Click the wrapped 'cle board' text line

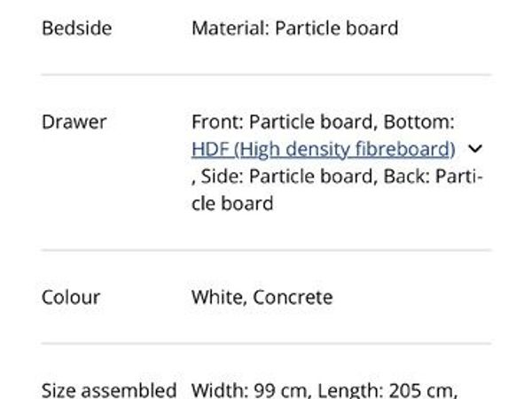pyautogui.click(x=232, y=204)
